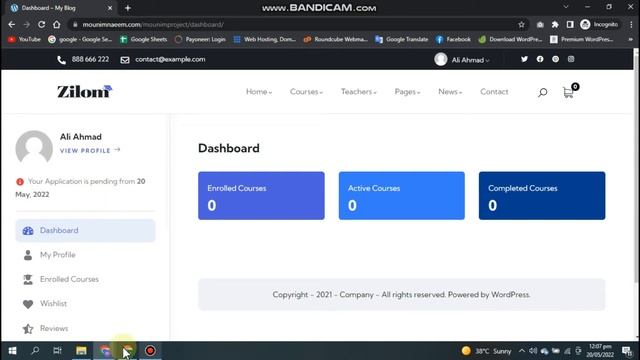The image size is (640, 360).
Task: Select My Profile in the sidebar
Action: pyautogui.click(x=85, y=255)
